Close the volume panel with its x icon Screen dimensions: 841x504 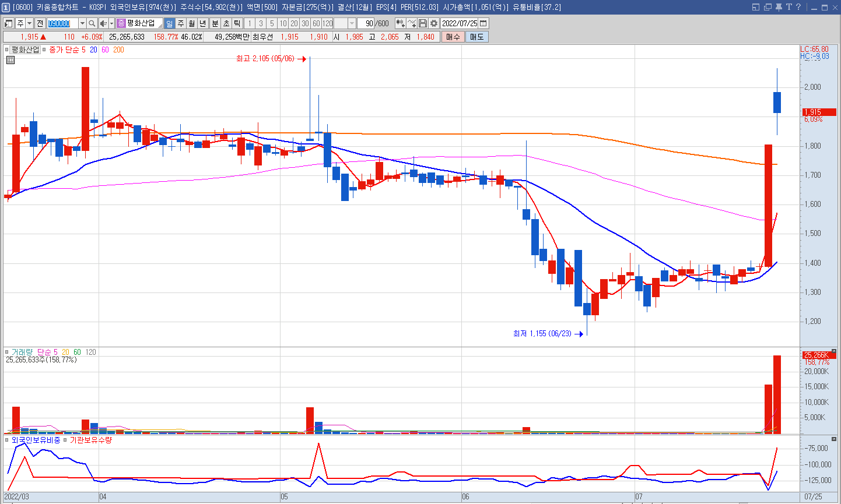pyautogui.click(x=834, y=351)
